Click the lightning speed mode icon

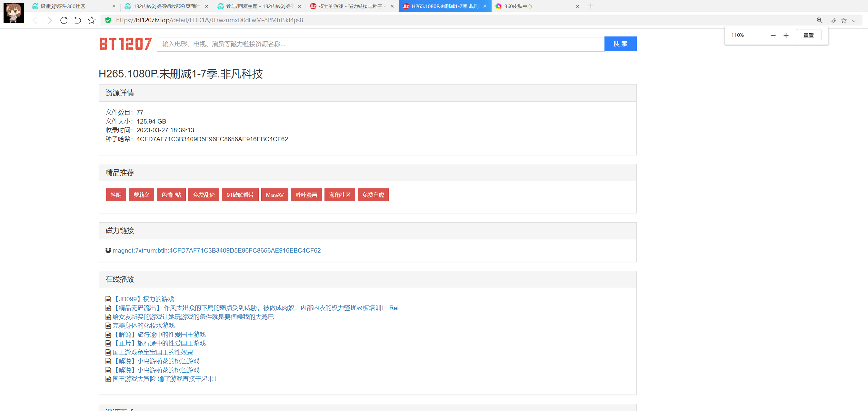pos(833,21)
